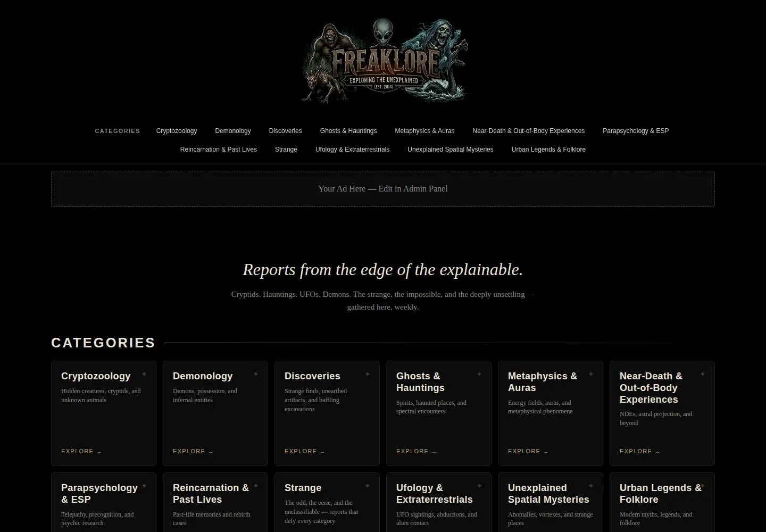Screen dimensions: 766x532
Task: Open Metaphysics & Auras nav link
Action: click(424, 131)
